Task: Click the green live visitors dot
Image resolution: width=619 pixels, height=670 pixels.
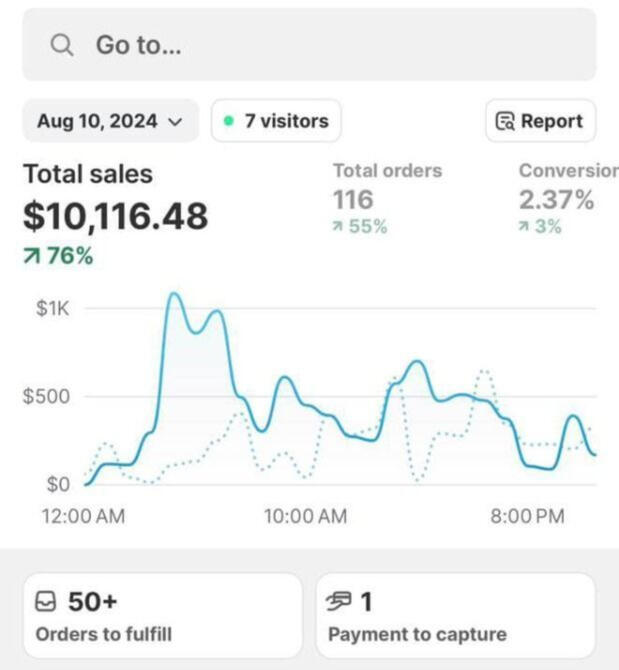Action: coord(229,121)
